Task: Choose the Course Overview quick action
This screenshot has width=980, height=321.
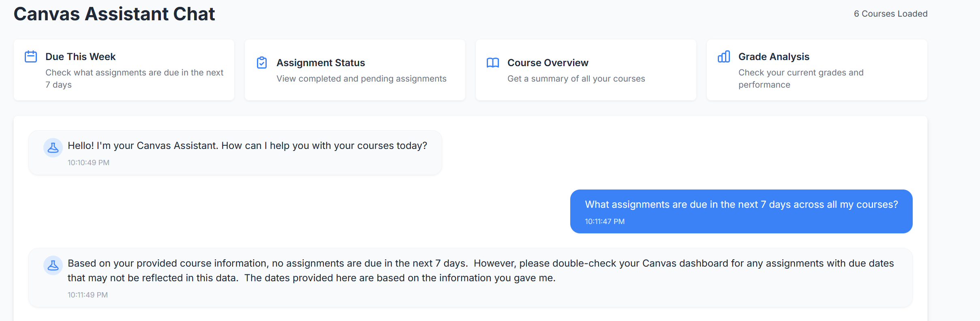Action: (586, 70)
